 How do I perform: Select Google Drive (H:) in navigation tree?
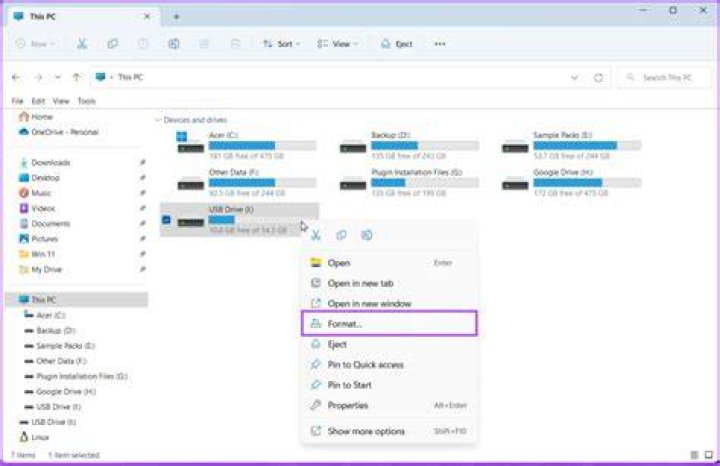(60, 392)
